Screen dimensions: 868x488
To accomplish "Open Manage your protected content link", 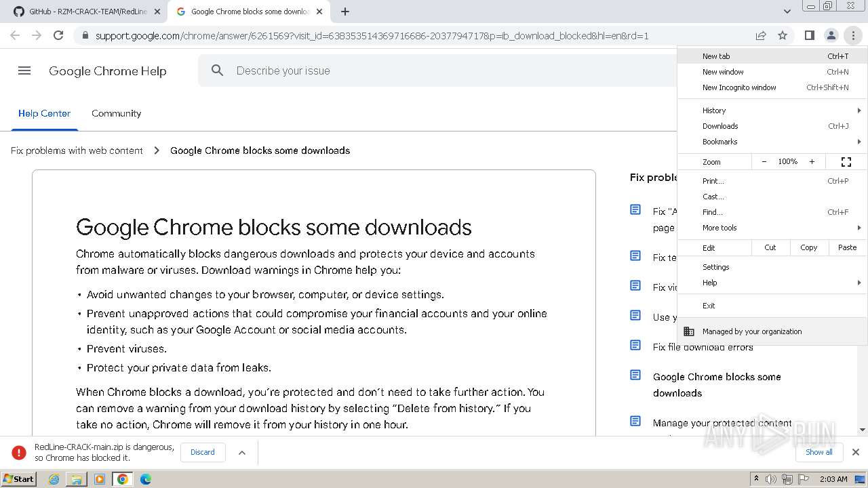I will coord(722,423).
